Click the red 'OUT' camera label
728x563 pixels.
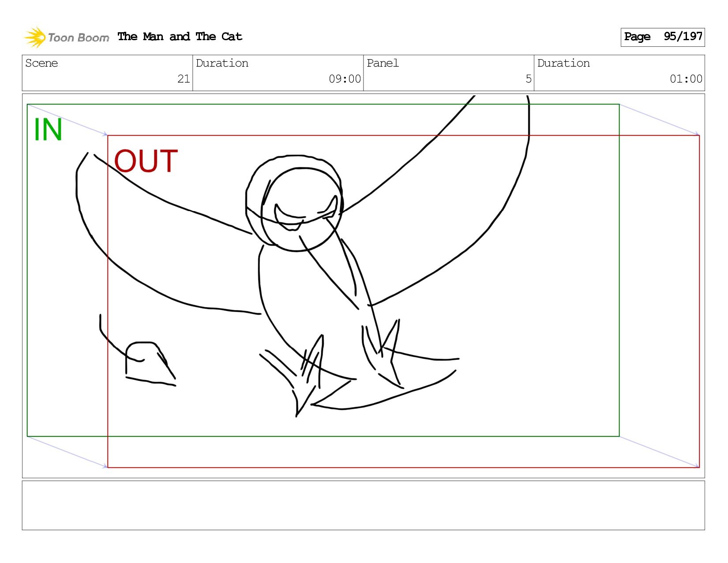[146, 161]
